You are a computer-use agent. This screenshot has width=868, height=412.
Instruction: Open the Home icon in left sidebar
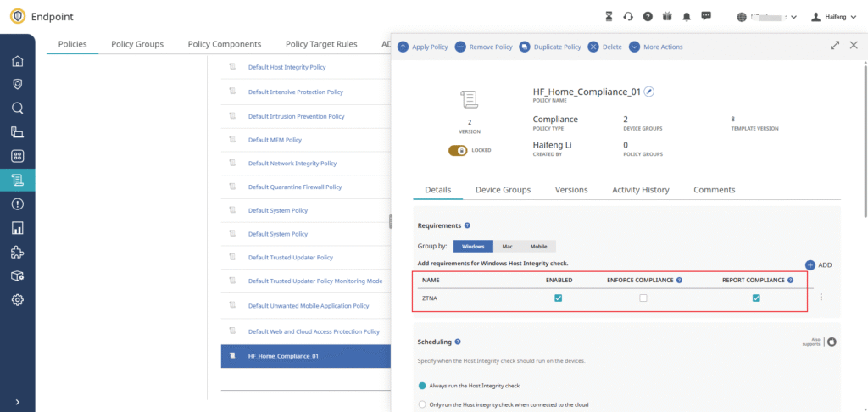[x=17, y=61]
